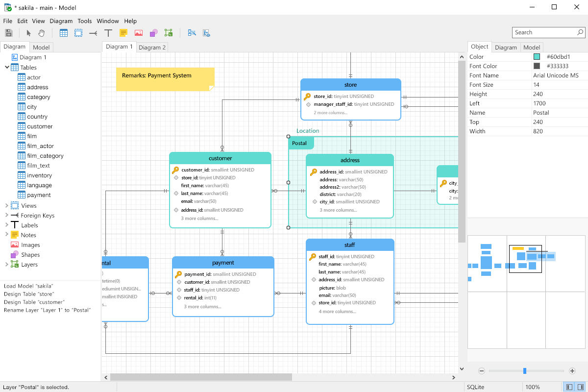The height and width of the screenshot is (392, 588).
Task: Toggle the left panel layout button
Action: click(x=569, y=387)
